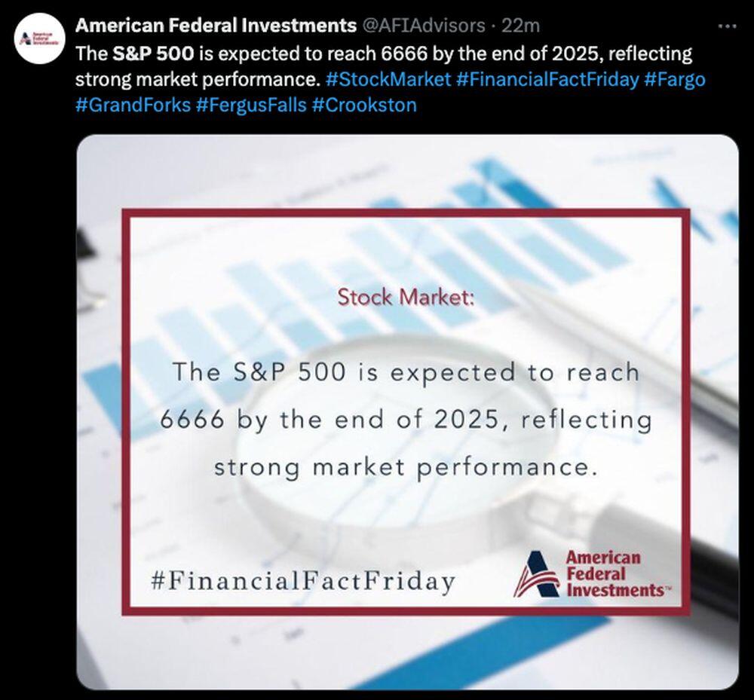The width and height of the screenshot is (754, 700).
Task: Open the #Crookston hashtag
Action: [363, 104]
